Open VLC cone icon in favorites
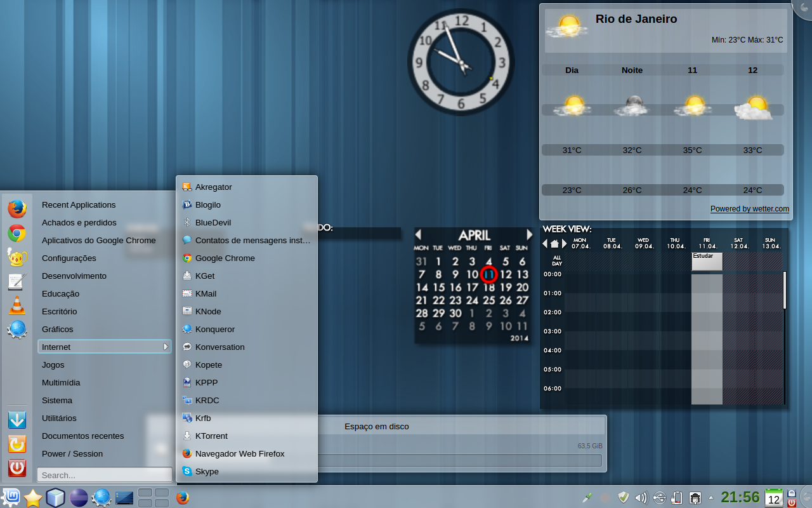The image size is (812, 508). point(17,305)
